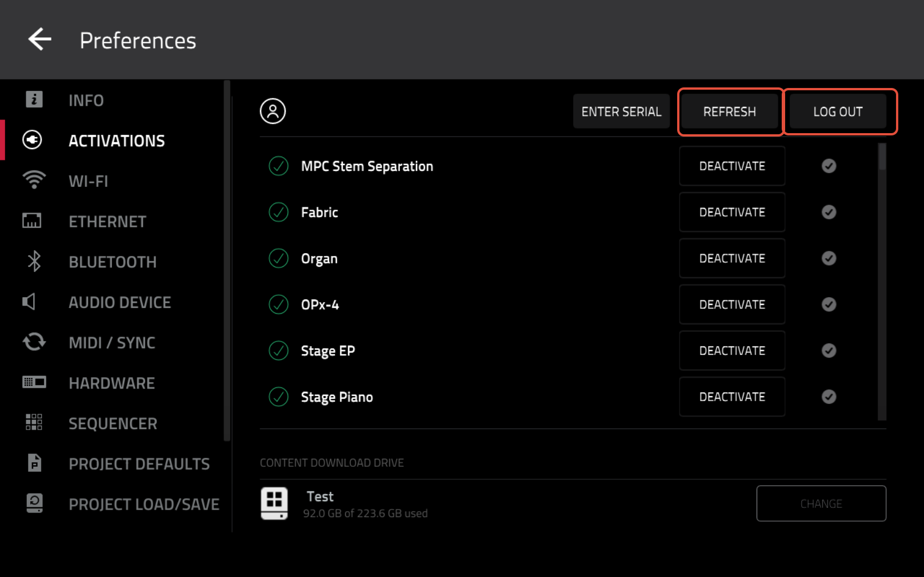
Task: Open ETHERNET settings
Action: (x=107, y=222)
